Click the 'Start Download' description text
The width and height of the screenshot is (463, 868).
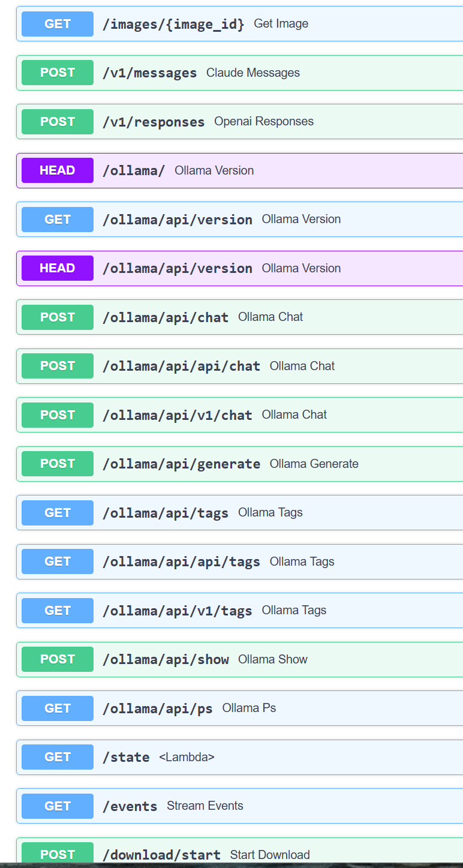click(x=270, y=855)
